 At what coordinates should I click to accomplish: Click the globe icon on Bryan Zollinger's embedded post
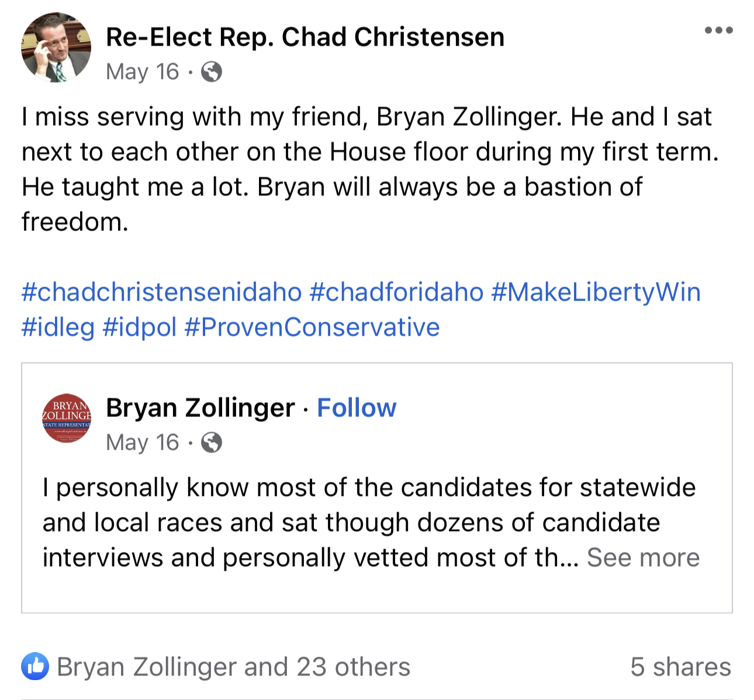click(212, 443)
